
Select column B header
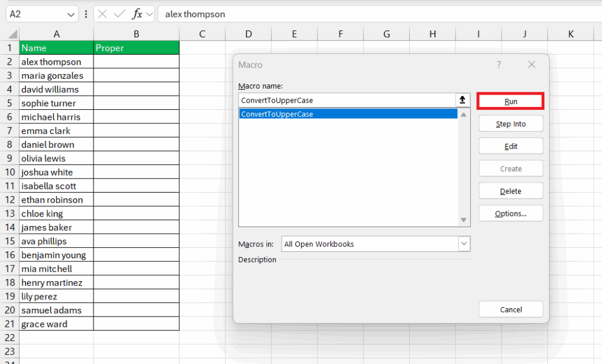tap(136, 34)
